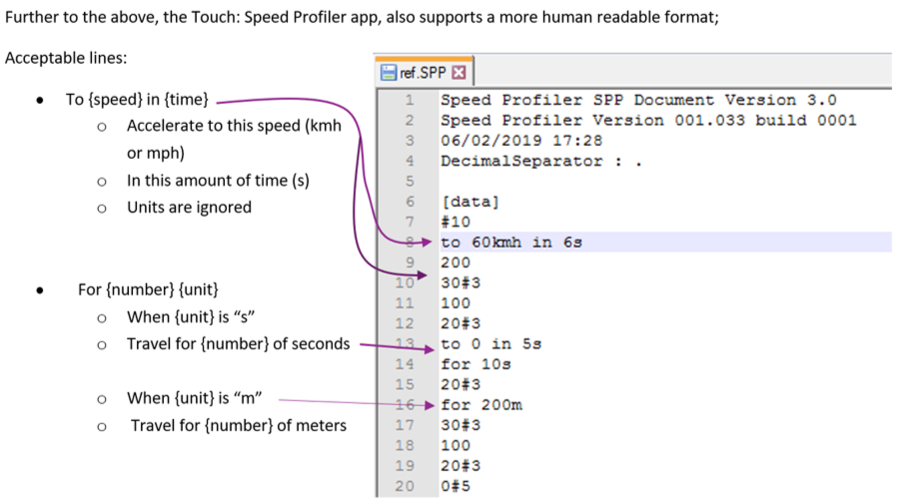Click line 1 'Speed Profiler SPP Document Version 3.0'
The image size is (900, 504).
coord(638,100)
